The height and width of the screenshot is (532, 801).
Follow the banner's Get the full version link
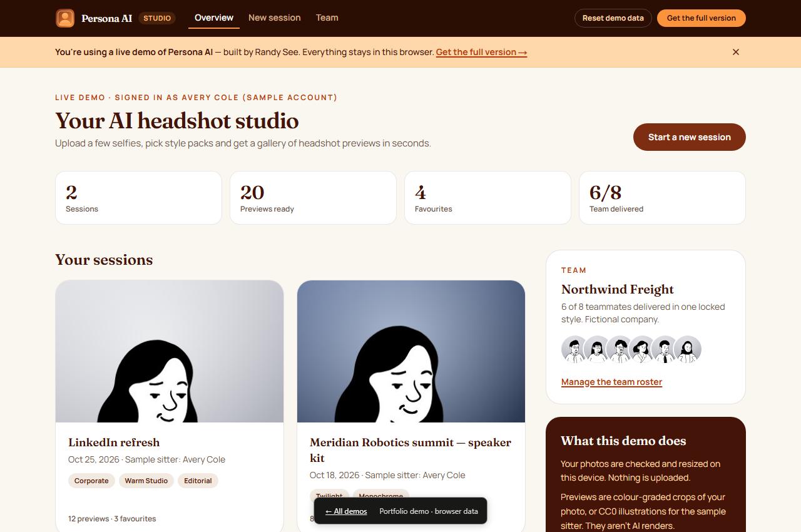click(x=481, y=52)
